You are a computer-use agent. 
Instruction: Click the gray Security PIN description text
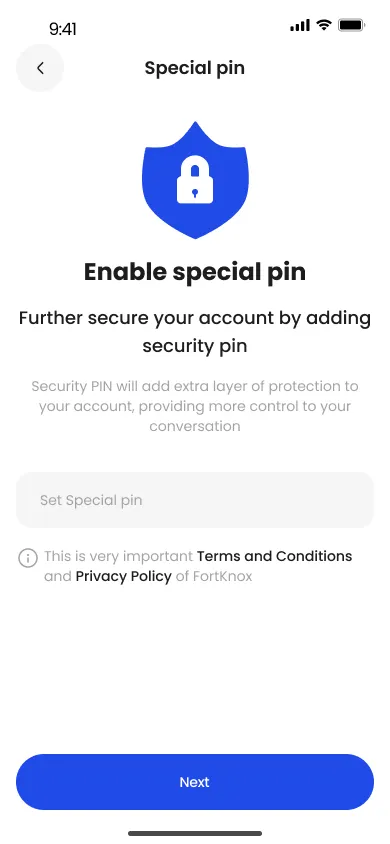(195, 406)
